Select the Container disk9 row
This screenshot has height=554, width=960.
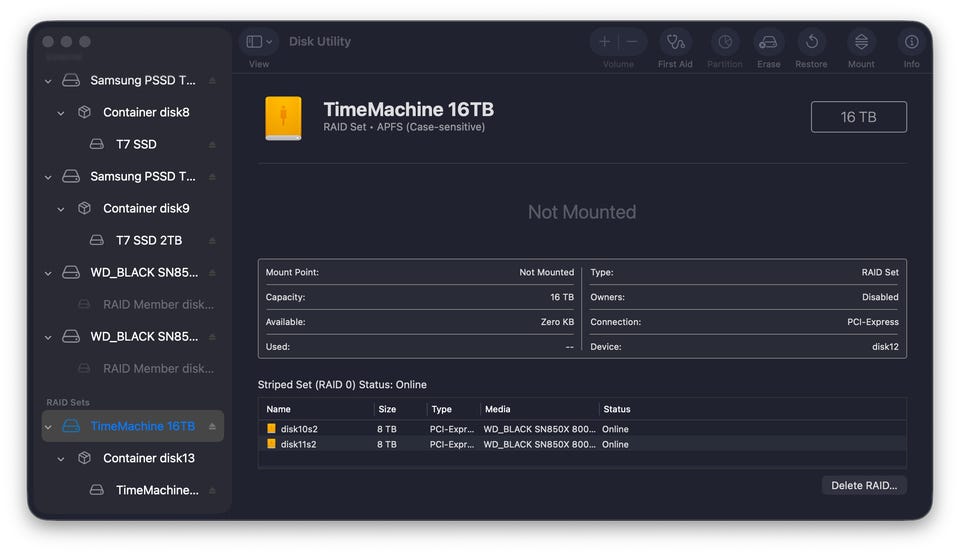[x=132, y=209]
